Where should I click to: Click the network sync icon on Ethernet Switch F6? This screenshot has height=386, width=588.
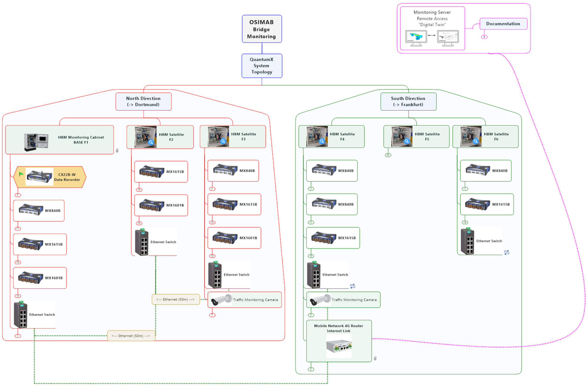coord(507,252)
